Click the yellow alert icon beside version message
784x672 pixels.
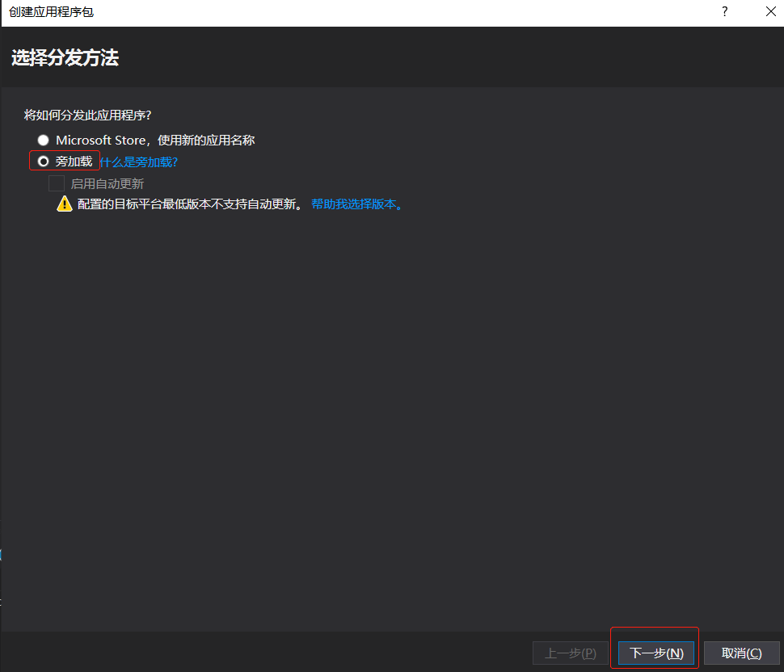[x=65, y=204]
